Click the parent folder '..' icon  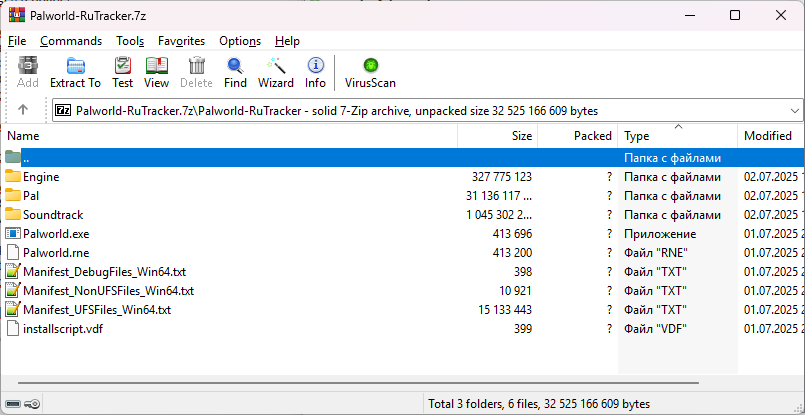(x=13, y=157)
